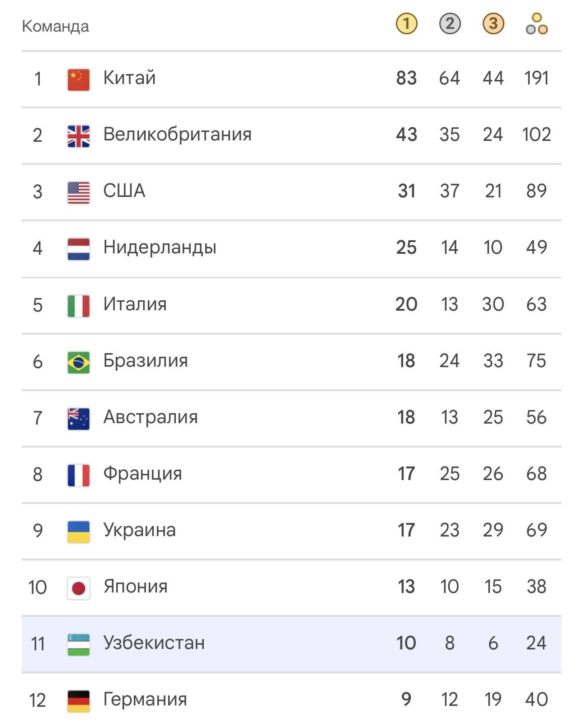Select the highlighted Узбекистан row
The height and width of the screenshot is (728, 583).
click(x=291, y=644)
